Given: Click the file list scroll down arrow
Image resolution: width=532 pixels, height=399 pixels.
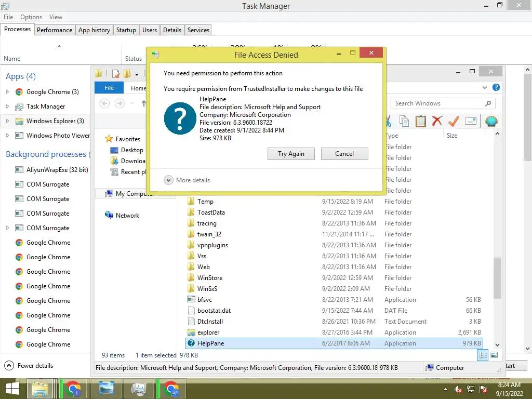Looking at the screenshot, I should coord(497,345).
